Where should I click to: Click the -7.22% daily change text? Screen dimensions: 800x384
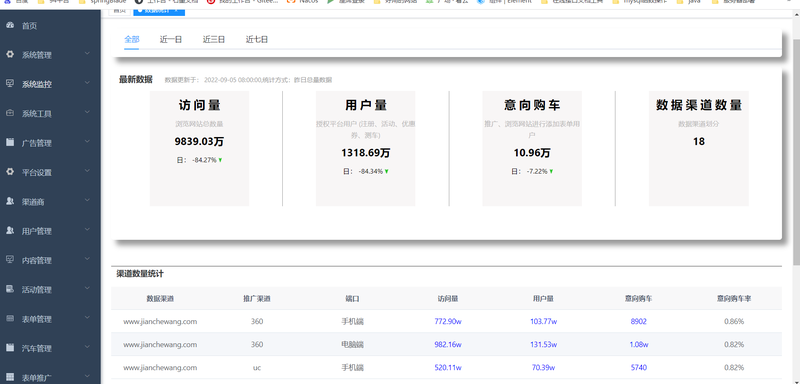[x=537, y=171]
